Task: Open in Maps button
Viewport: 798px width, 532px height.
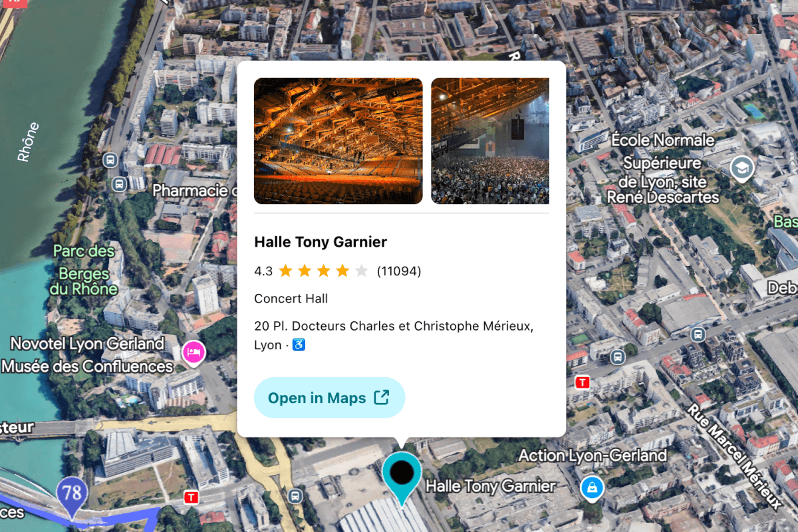Action: [329, 398]
